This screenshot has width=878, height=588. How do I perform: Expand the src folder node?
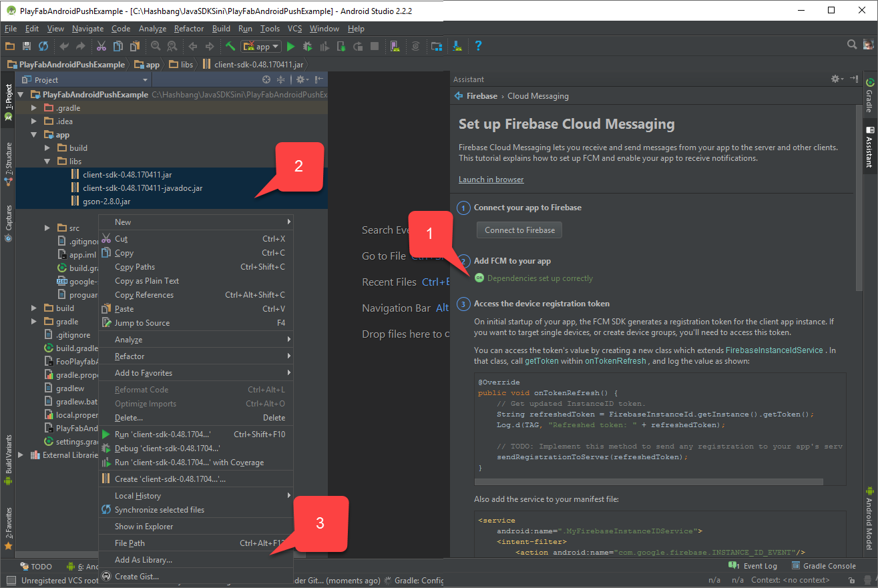click(47, 228)
